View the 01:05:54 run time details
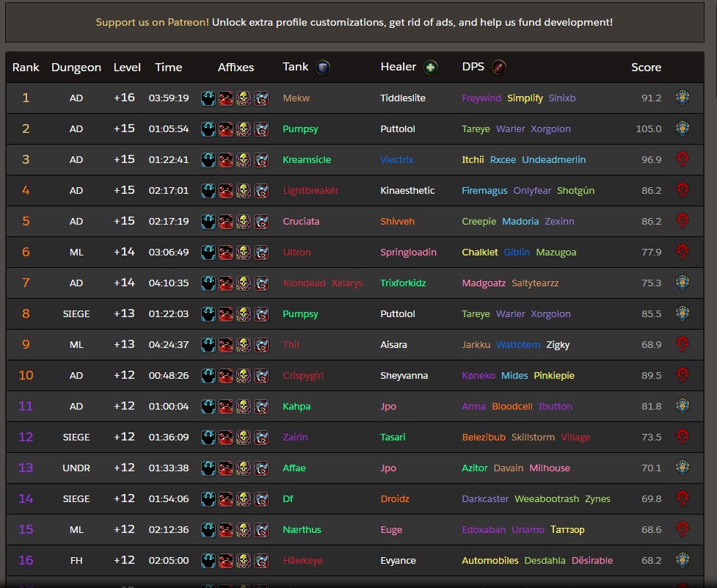Screen dimensions: 717x588 pyautogui.click(x=168, y=129)
